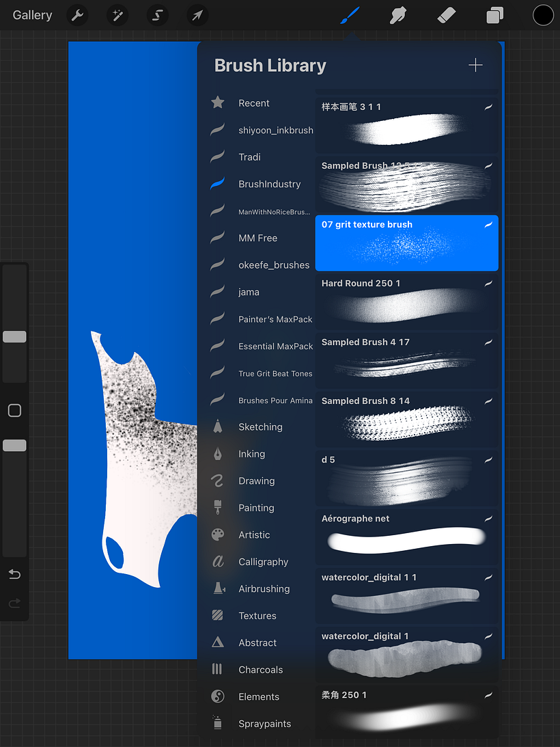Choose the Hard Round 250 1 brush
The image size is (560, 747).
click(x=406, y=301)
